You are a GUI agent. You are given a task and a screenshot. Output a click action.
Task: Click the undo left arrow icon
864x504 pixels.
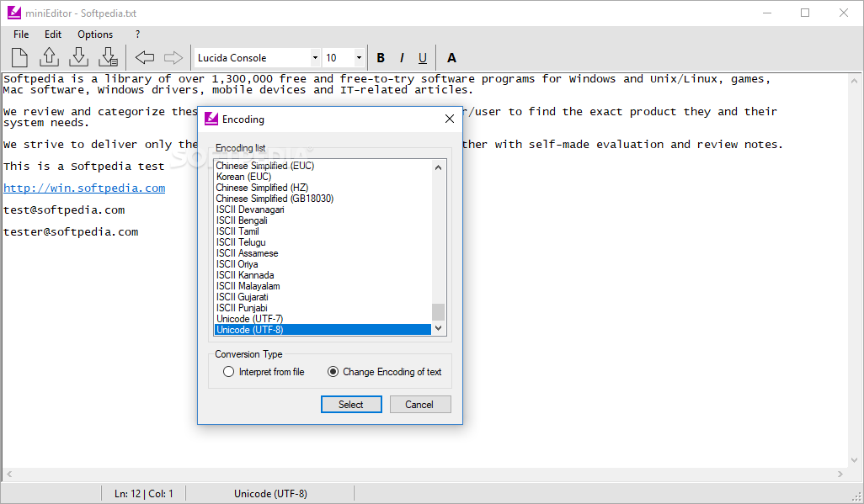pyautogui.click(x=144, y=57)
